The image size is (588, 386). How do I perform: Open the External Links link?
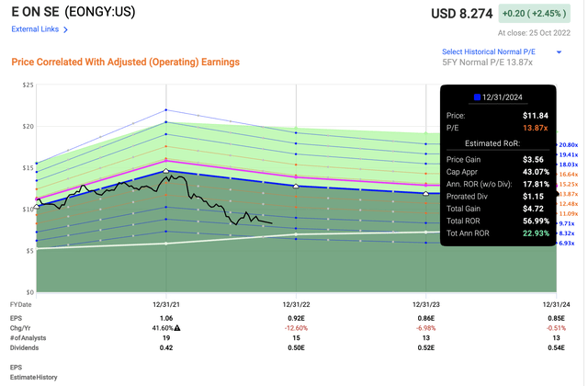(35, 29)
